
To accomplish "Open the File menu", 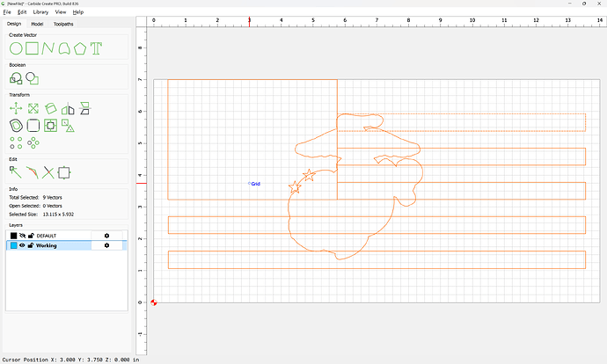I will coord(7,12).
